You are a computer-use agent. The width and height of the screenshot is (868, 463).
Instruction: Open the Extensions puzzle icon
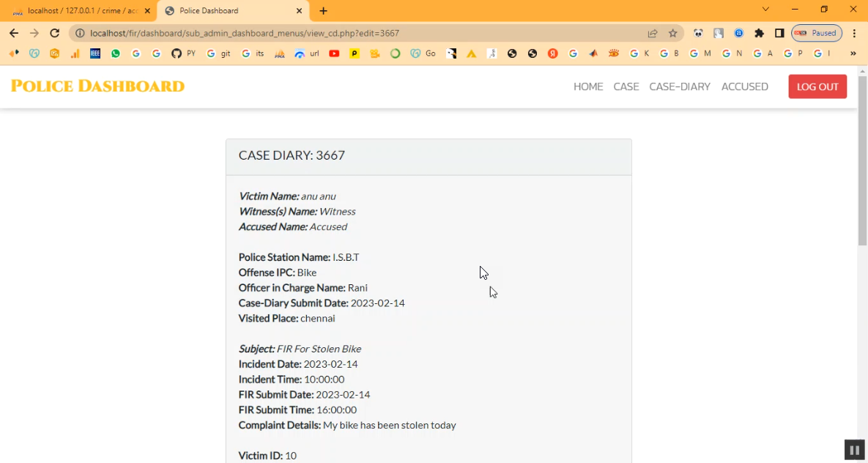coord(759,33)
